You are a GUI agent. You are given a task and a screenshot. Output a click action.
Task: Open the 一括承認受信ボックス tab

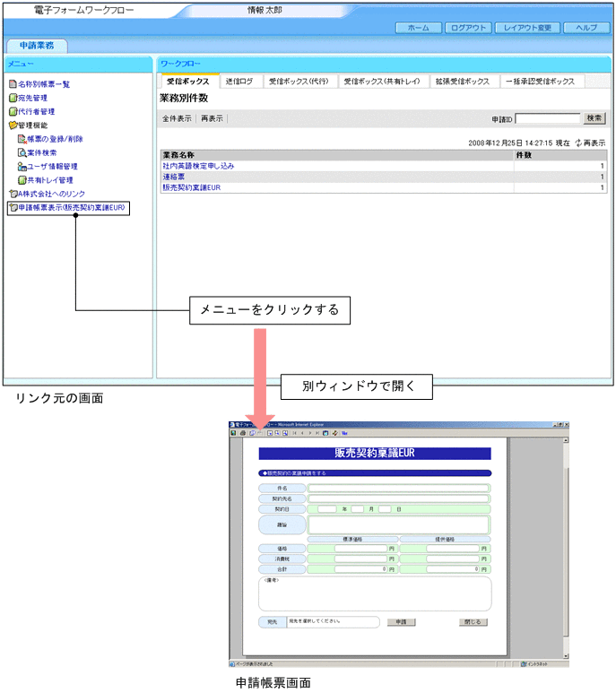point(541,82)
